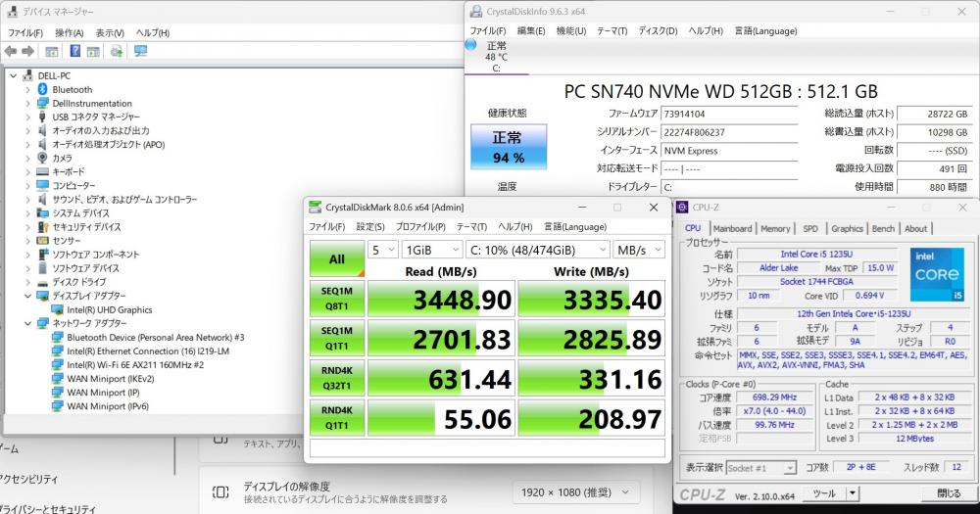
Task: Open Device Manager 操作(A) menu
Action: (69, 32)
